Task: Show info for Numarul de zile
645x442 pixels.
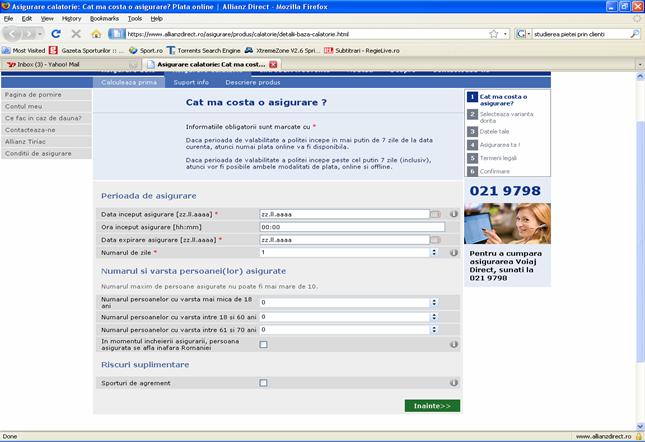Action: coord(453,252)
